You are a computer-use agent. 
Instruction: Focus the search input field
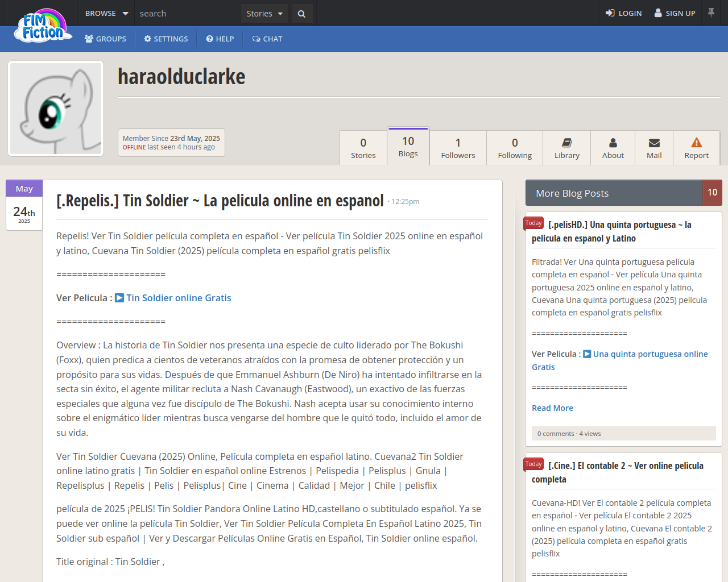click(189, 14)
